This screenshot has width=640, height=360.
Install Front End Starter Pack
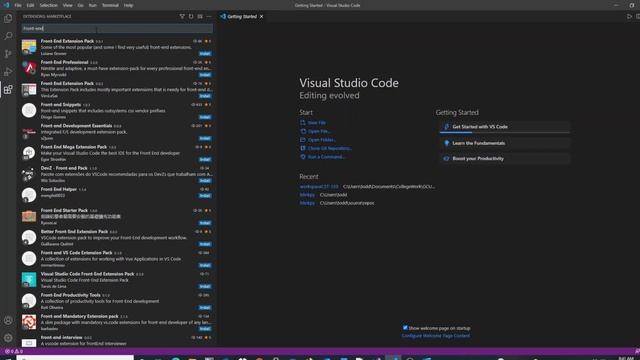(205, 223)
